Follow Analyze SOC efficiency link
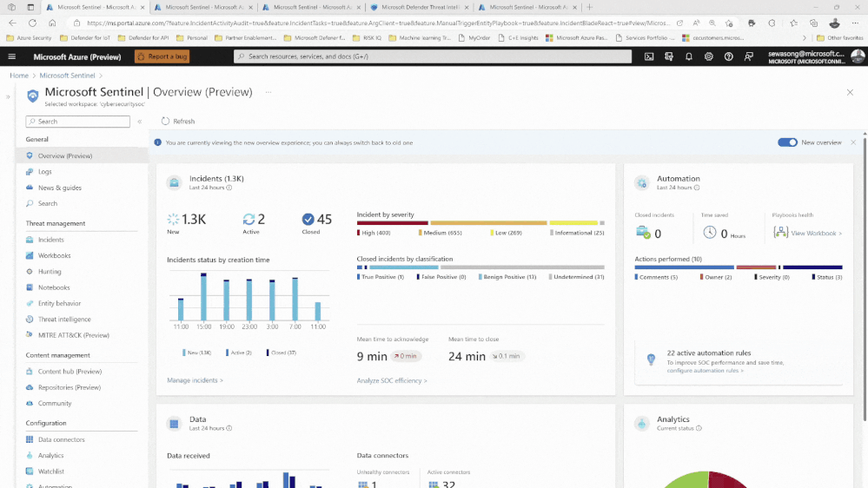The height and width of the screenshot is (488, 868). (x=392, y=380)
